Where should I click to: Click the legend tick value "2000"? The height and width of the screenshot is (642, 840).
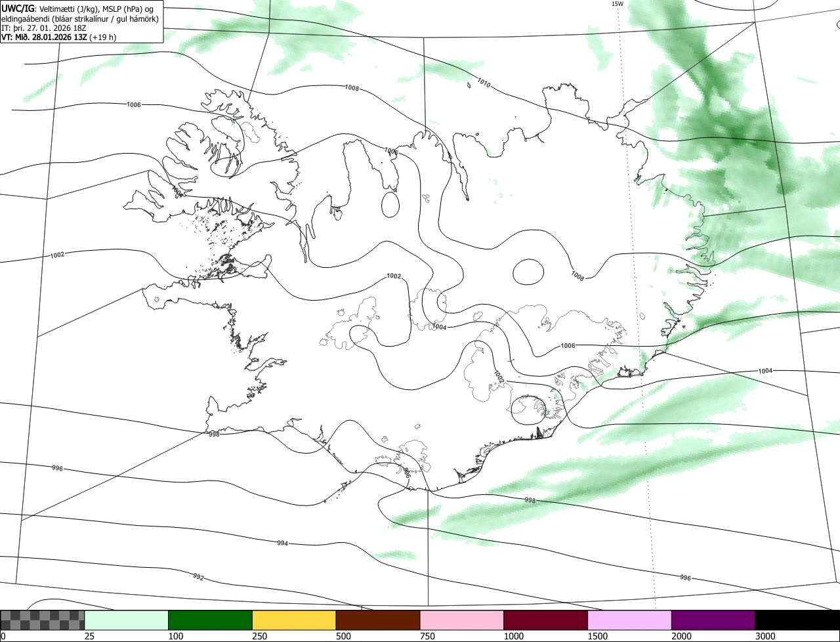pos(681,636)
